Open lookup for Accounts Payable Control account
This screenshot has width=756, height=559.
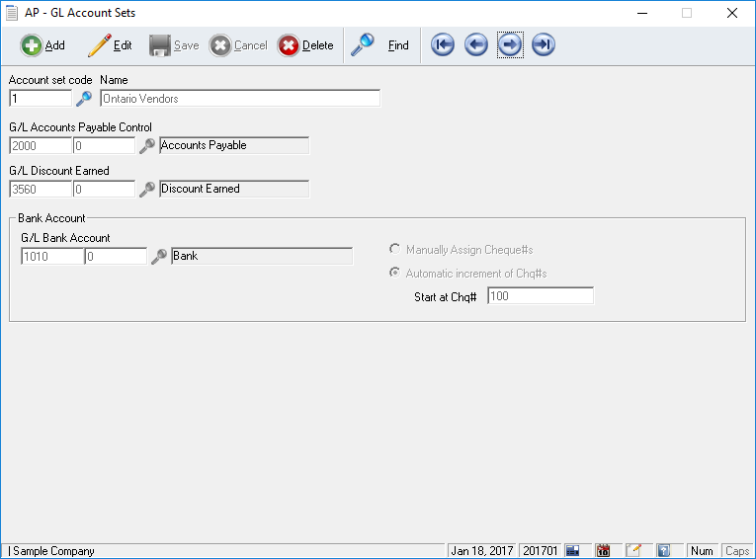click(x=147, y=146)
